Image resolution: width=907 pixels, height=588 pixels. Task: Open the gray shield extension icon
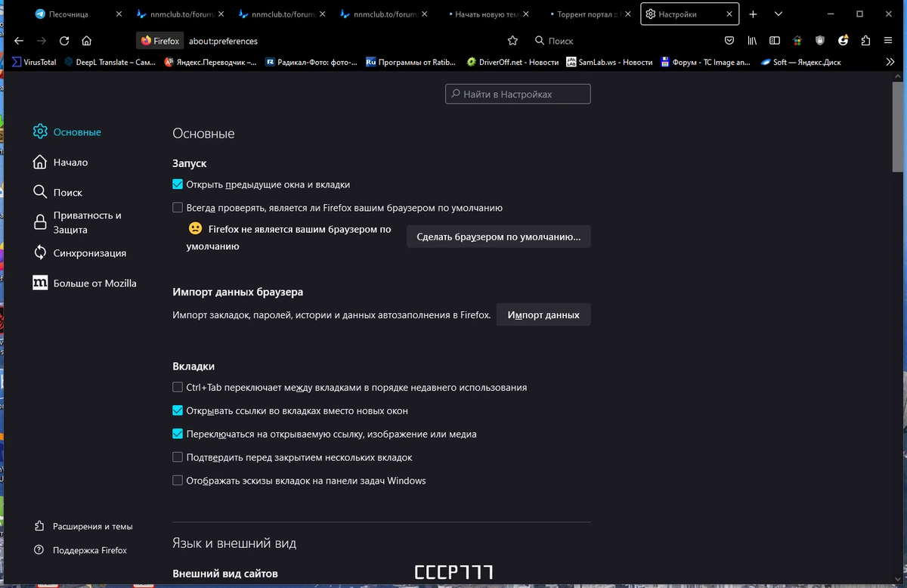point(820,41)
